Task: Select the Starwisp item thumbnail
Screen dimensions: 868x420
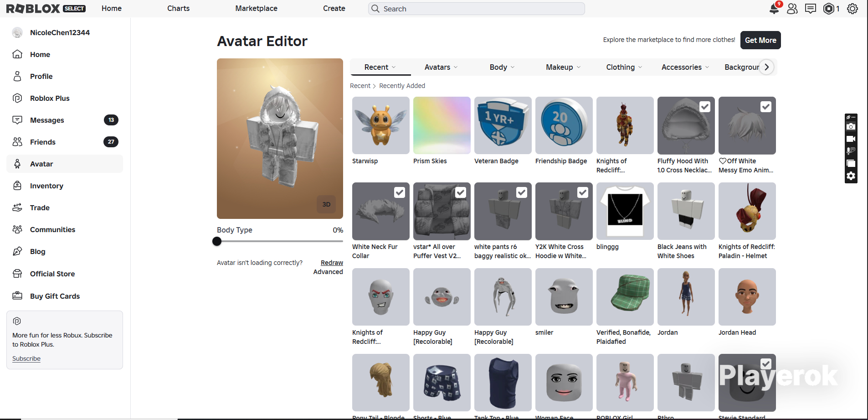Action: [381, 125]
